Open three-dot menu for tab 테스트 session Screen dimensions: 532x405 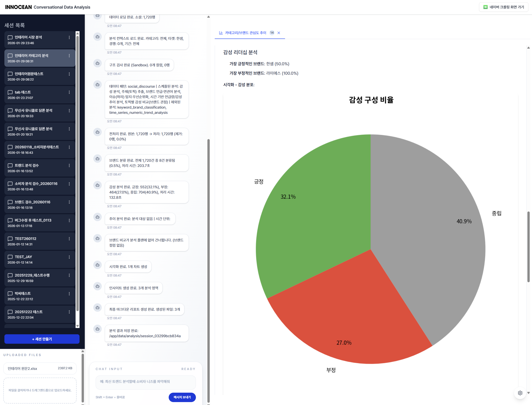(x=69, y=92)
